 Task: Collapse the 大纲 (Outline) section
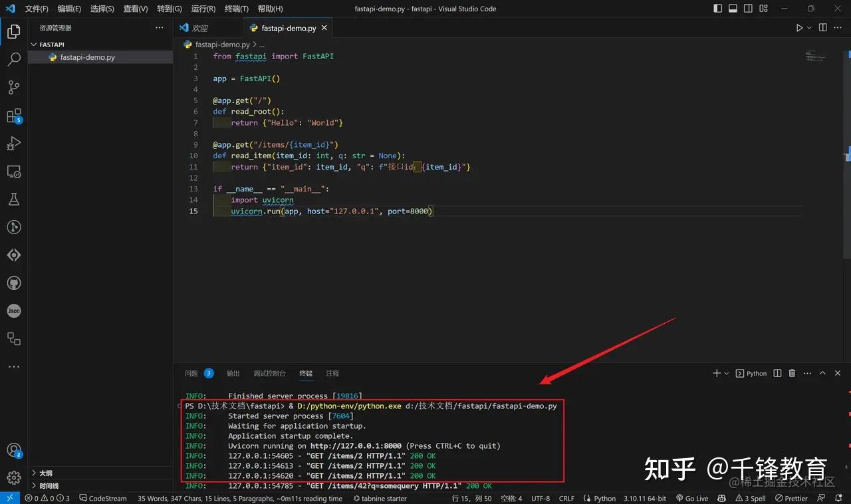(x=47, y=473)
